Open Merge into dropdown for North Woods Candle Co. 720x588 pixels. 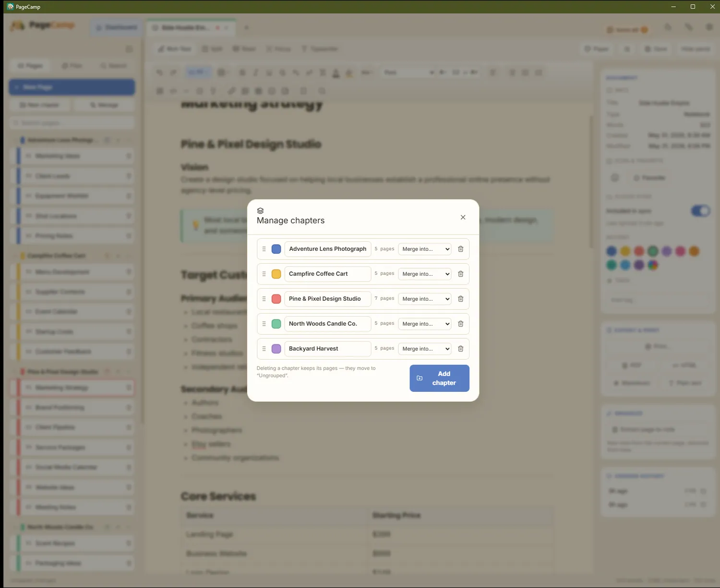425,324
